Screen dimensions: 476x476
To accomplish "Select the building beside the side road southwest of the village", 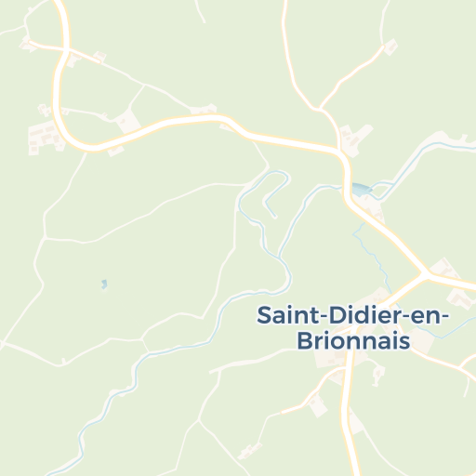I will 318,405.
